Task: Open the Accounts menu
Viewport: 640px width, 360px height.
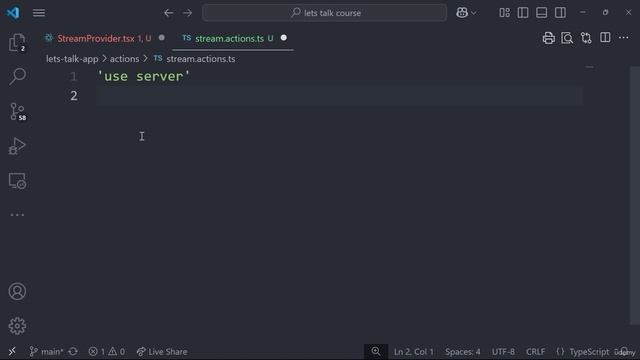Action: coord(17,291)
